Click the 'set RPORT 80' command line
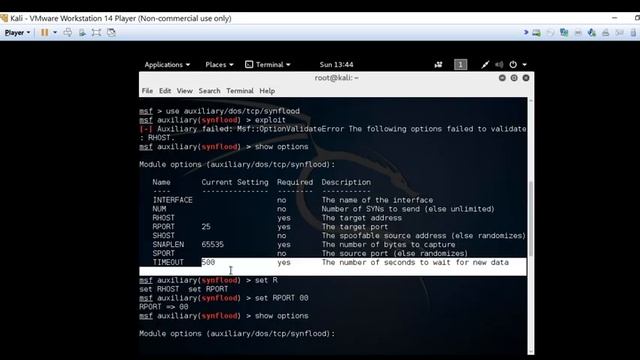 click(224, 298)
